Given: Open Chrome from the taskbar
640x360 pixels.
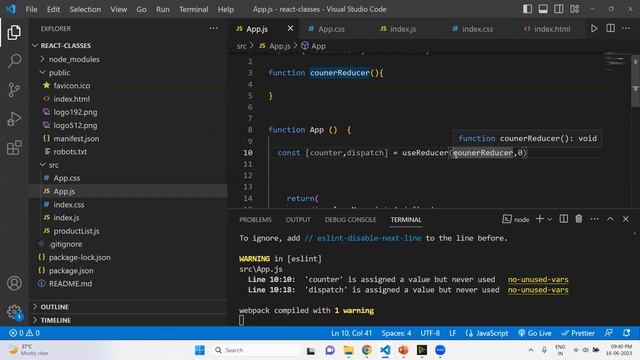Looking at the screenshot, I should point(367,350).
